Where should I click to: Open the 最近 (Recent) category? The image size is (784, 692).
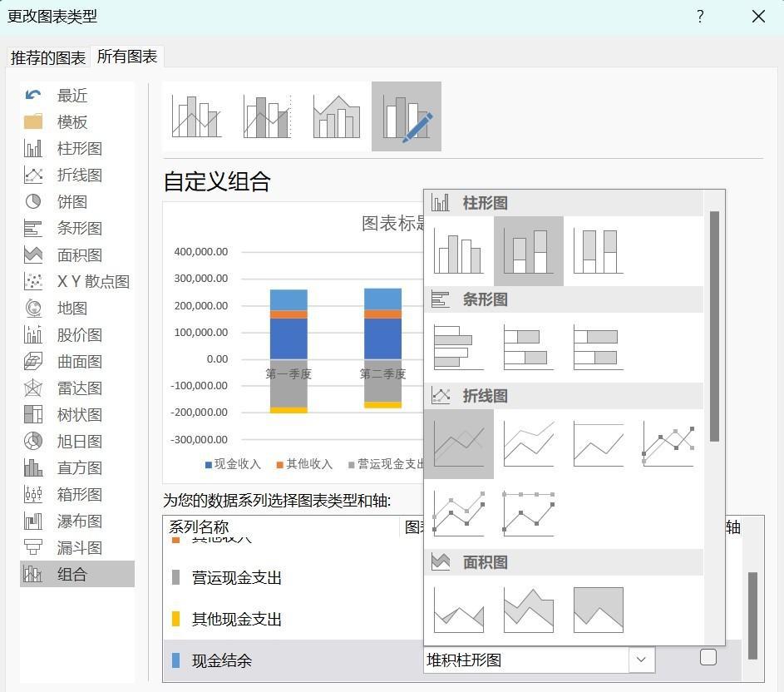(x=77, y=95)
